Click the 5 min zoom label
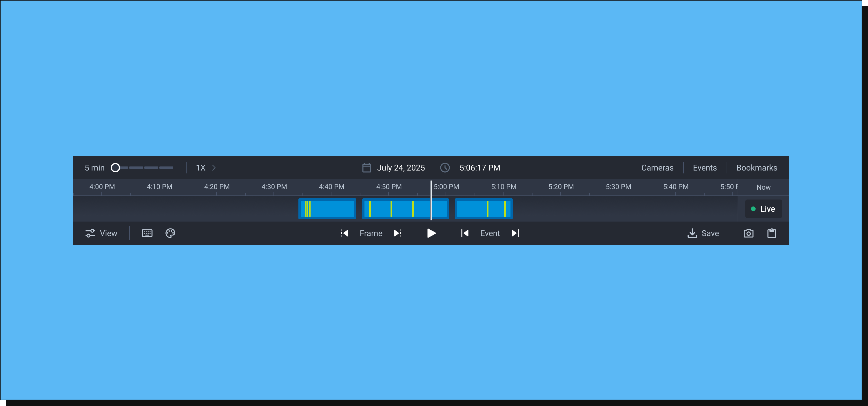This screenshot has width=868, height=406. (x=95, y=168)
